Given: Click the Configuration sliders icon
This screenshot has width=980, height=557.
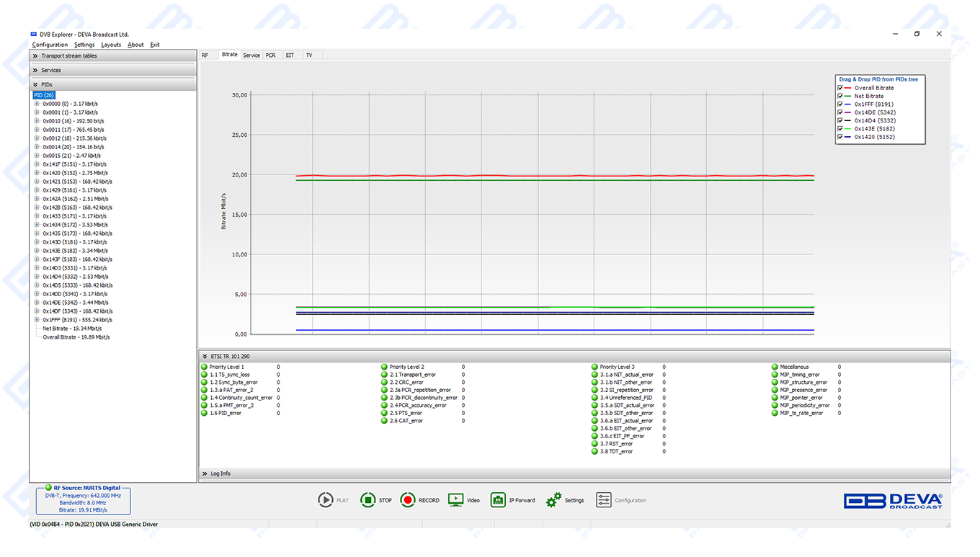Looking at the screenshot, I should point(603,500).
